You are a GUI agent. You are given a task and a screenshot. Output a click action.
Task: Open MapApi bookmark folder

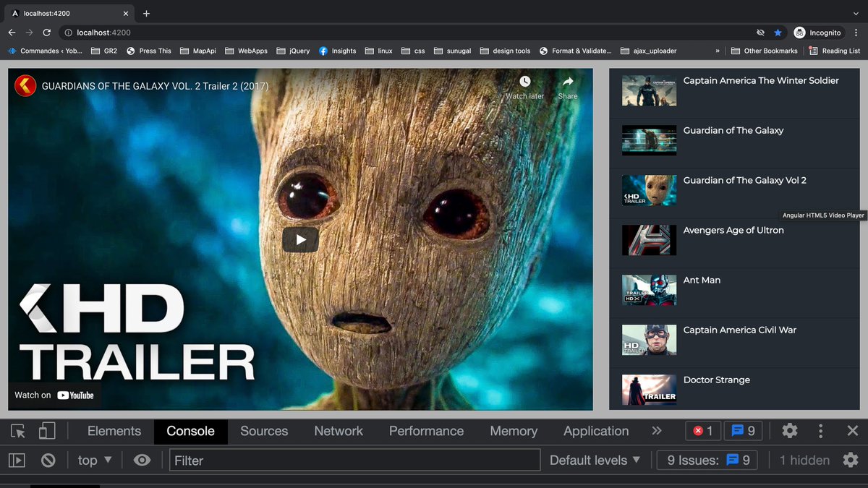[x=198, y=51]
